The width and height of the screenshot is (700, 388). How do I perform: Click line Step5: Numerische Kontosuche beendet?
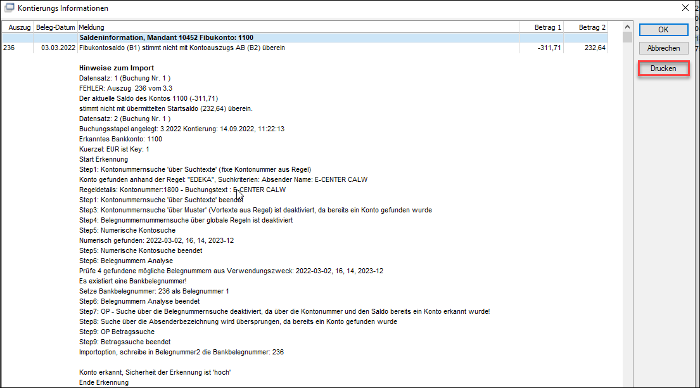141,250
